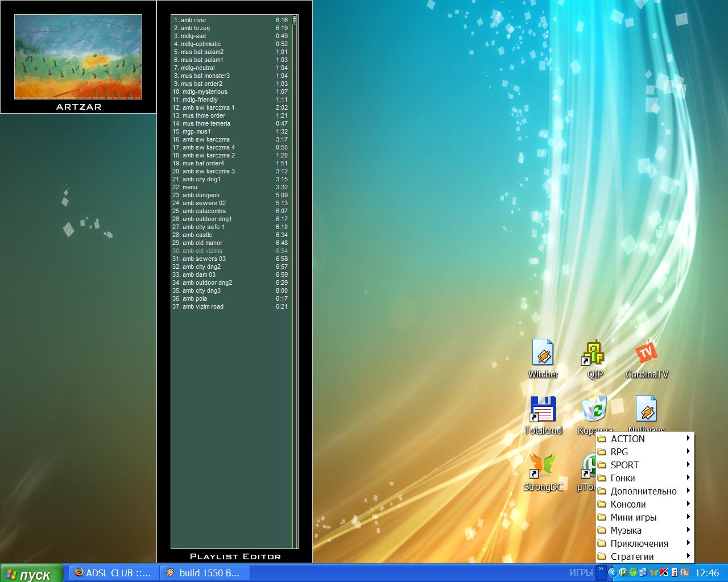
Task: Open the Witcher playlist file icon
Action: click(x=542, y=354)
